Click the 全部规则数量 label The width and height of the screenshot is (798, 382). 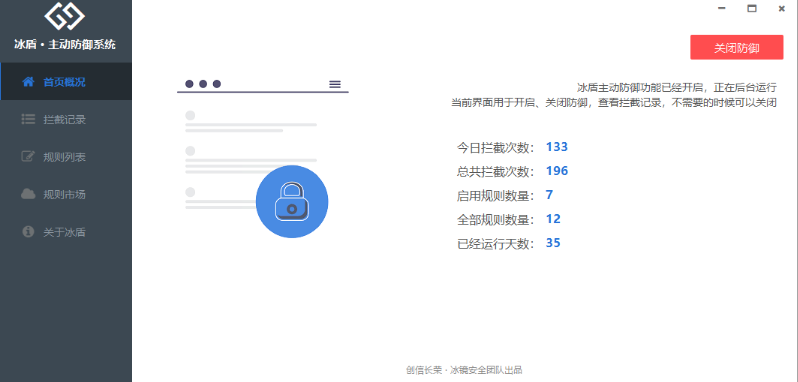point(496,220)
